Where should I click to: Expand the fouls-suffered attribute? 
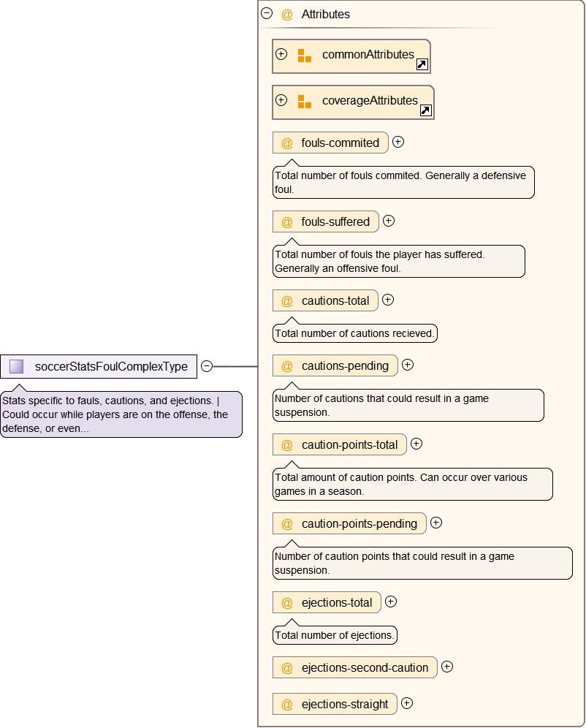(389, 221)
